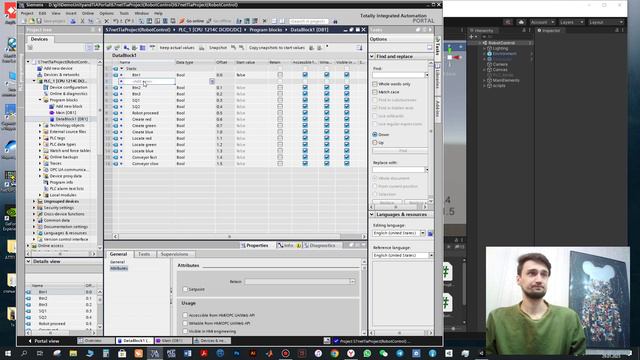Click the search binoculars icon in toolbar
Viewport: 640px width, 360px height.
click(335, 21)
